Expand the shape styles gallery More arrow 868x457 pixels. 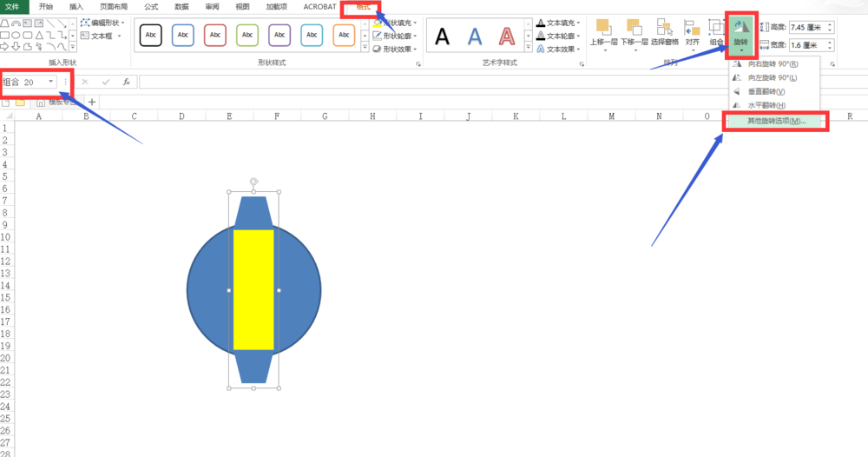pyautogui.click(x=365, y=48)
